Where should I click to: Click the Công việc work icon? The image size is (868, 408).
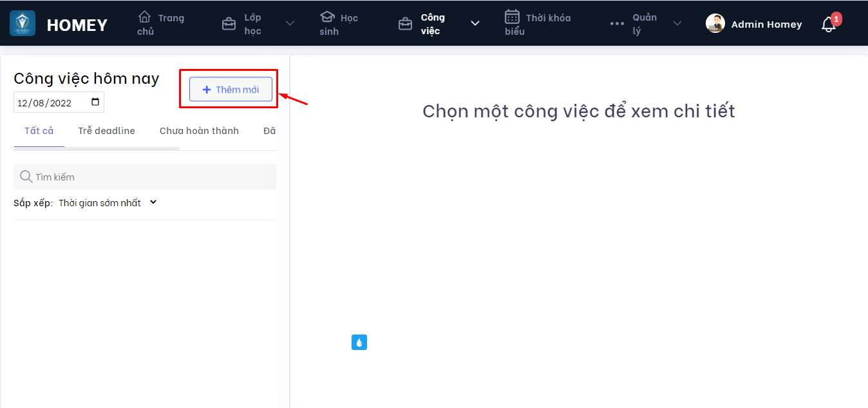click(406, 23)
